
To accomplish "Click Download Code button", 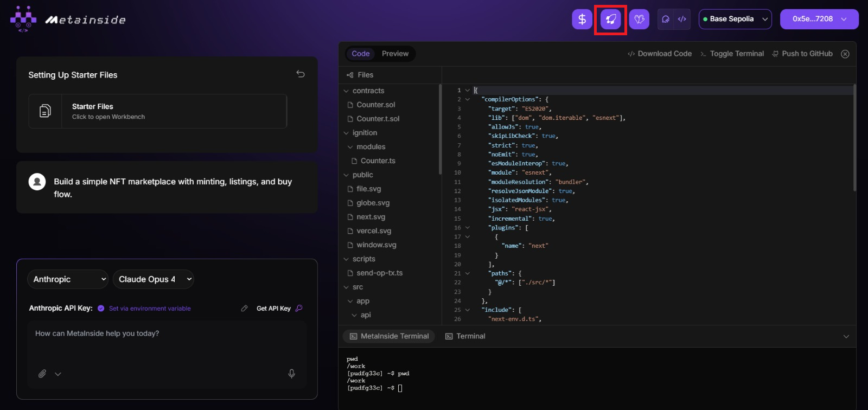I will coord(659,54).
